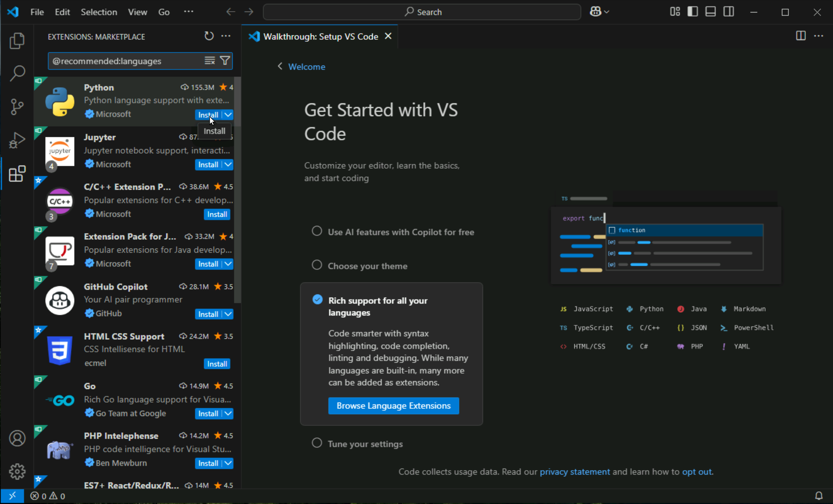Expand Python Install dropdown arrow
Image resolution: width=833 pixels, height=504 pixels.
pyautogui.click(x=228, y=115)
